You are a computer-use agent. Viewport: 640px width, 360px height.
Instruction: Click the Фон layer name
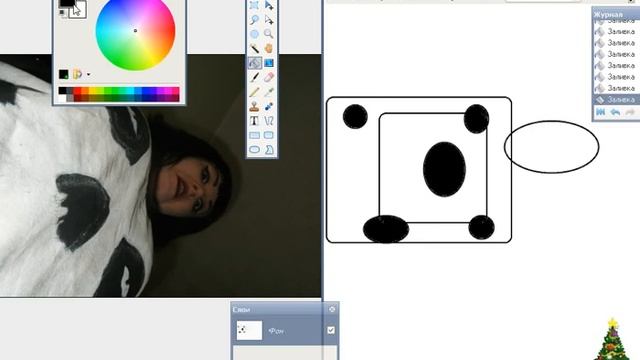[x=276, y=331]
